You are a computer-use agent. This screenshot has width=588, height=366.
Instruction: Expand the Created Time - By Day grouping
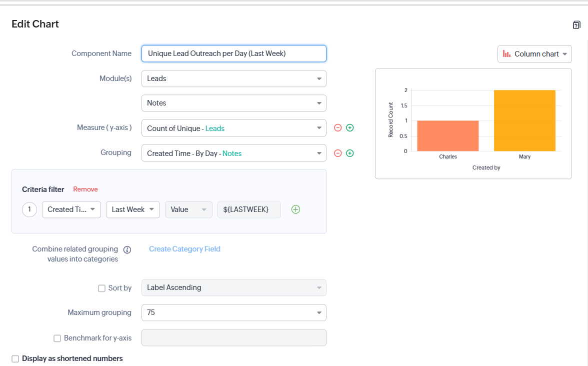point(233,153)
